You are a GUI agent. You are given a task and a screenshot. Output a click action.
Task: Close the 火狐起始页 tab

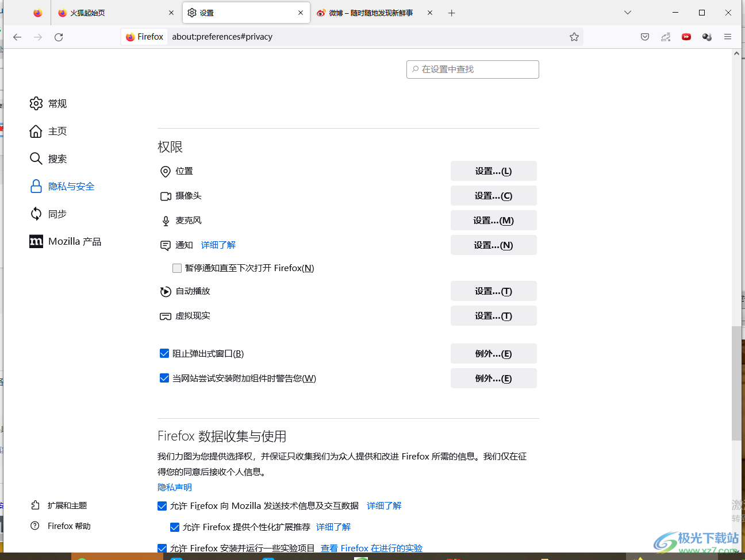pyautogui.click(x=171, y=13)
